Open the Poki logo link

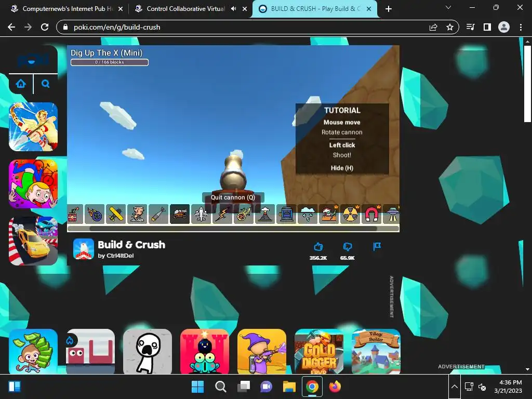point(33,60)
